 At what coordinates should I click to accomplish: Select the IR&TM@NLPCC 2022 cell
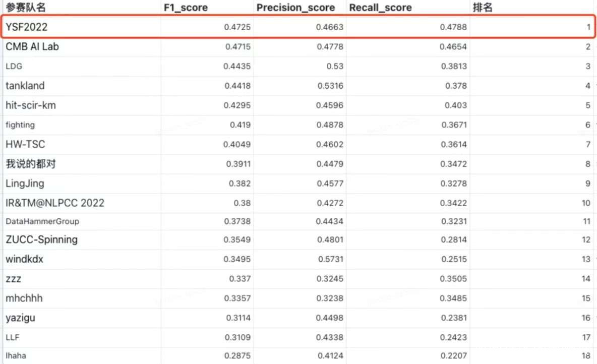55,203
